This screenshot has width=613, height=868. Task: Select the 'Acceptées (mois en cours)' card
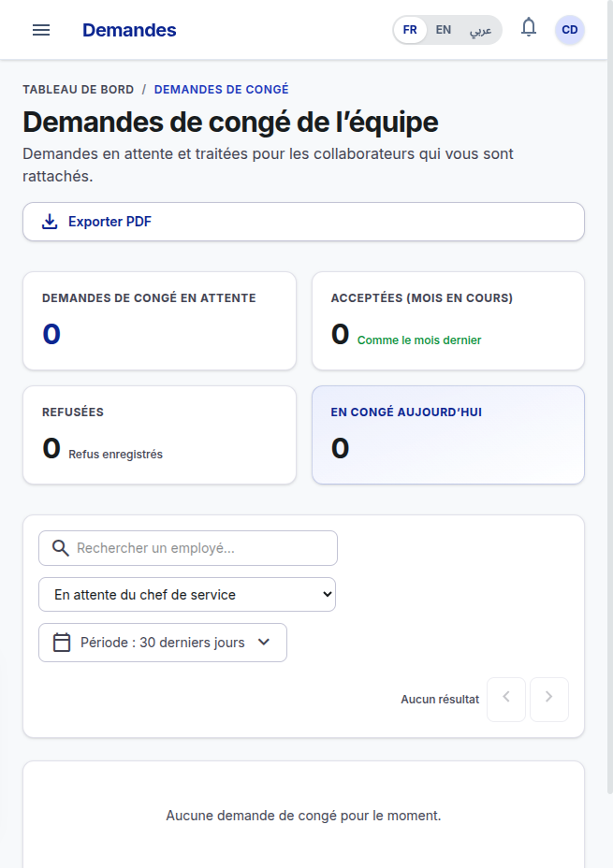coord(448,321)
